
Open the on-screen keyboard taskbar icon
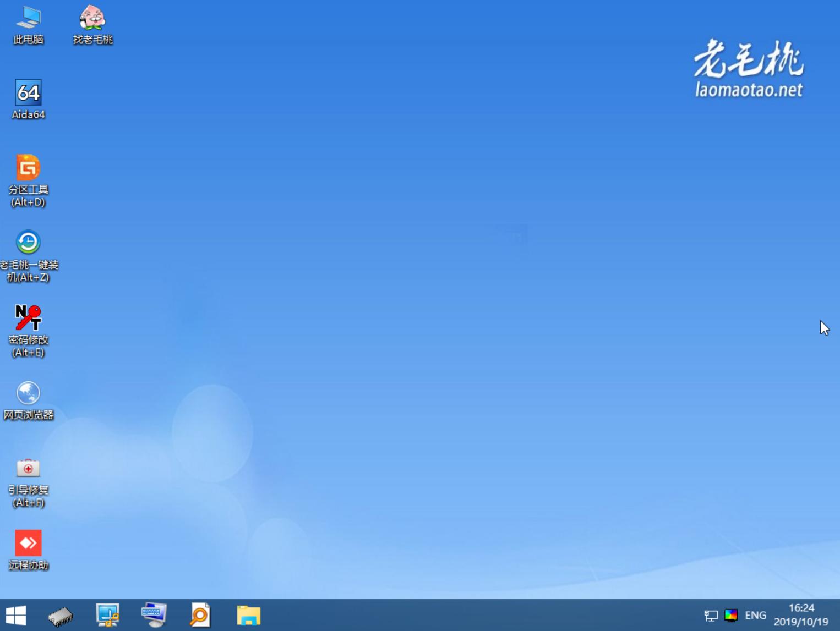click(x=154, y=615)
